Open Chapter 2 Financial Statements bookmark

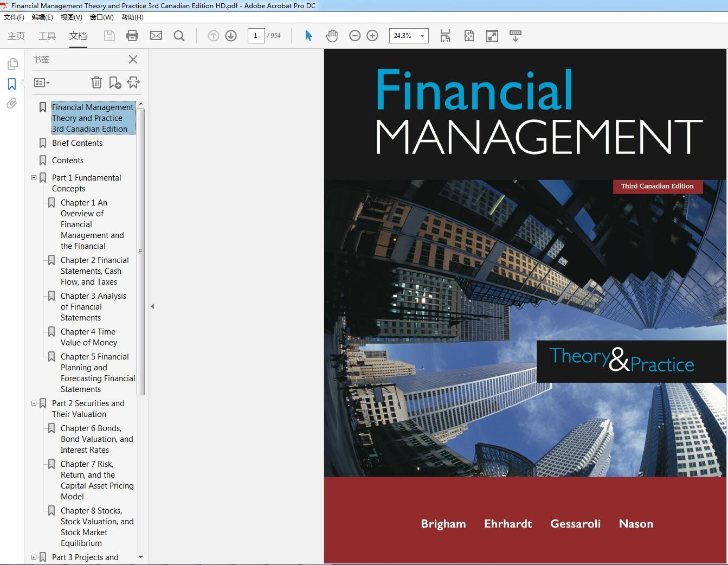[95, 271]
